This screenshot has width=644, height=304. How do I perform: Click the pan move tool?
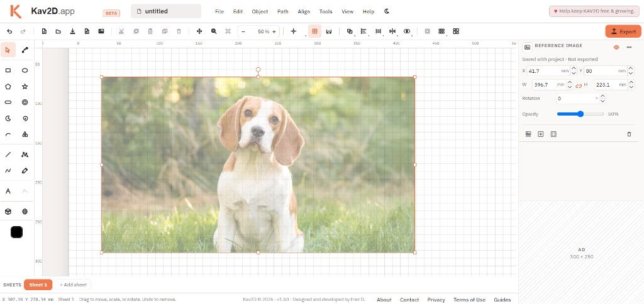(x=199, y=31)
